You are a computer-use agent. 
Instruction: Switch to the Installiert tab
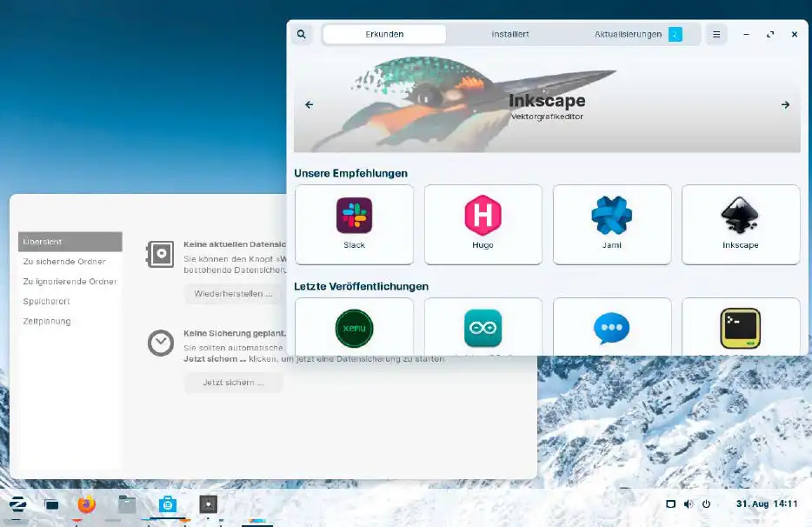click(x=510, y=34)
